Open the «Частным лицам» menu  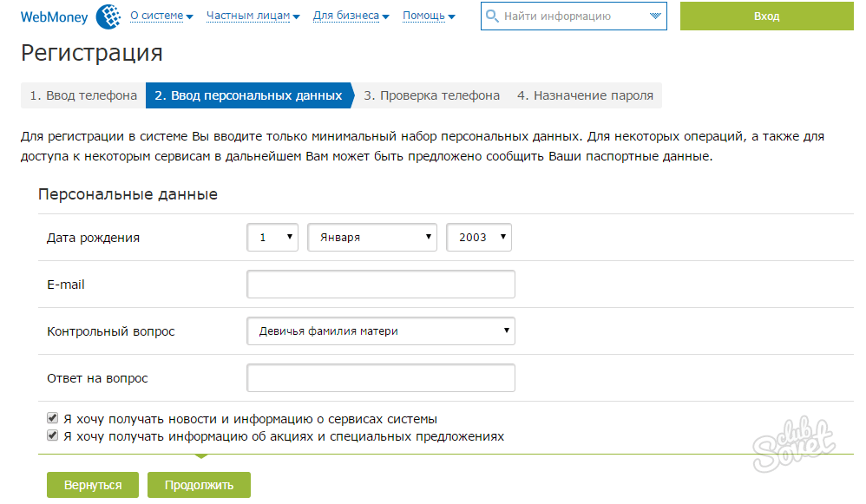tap(253, 16)
